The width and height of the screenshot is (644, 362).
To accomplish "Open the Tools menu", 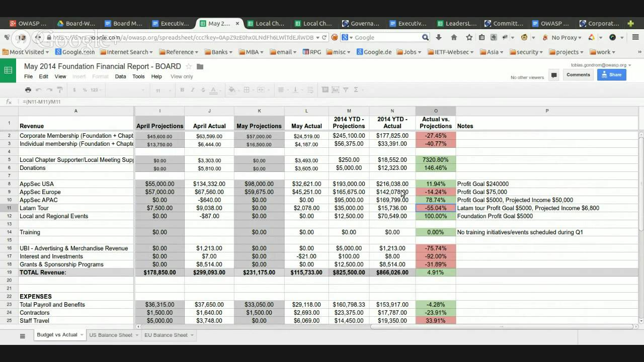I will coord(138,76).
